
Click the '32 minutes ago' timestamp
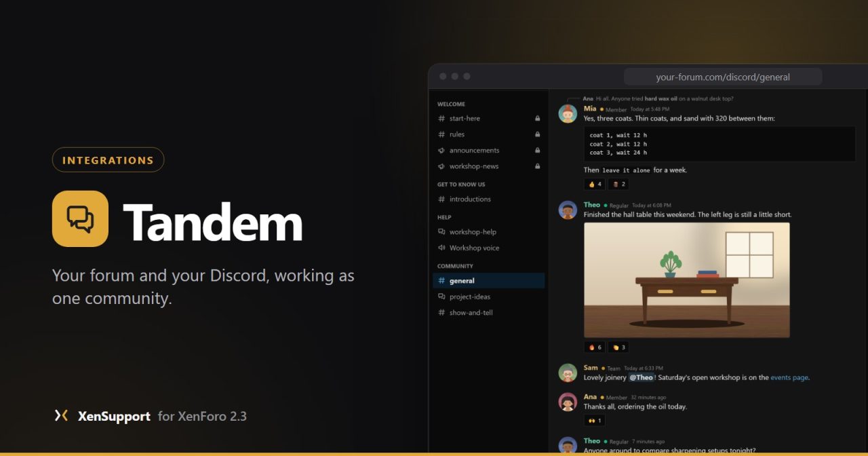coord(648,398)
